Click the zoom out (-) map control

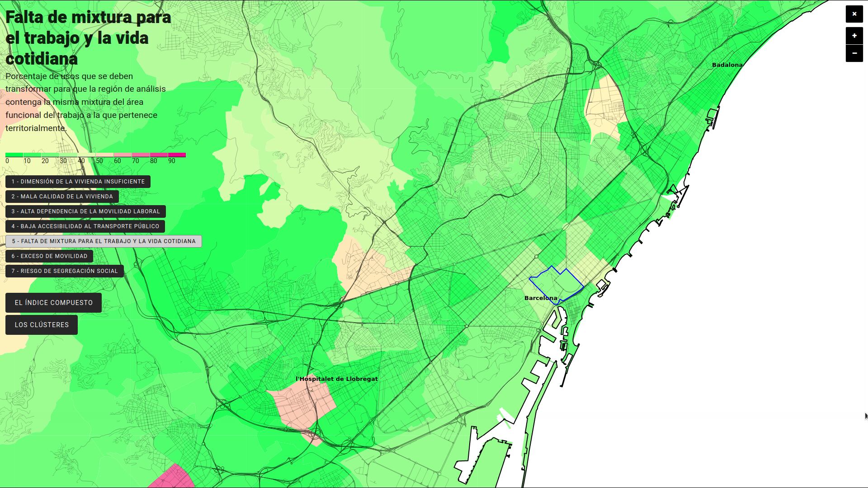click(854, 53)
